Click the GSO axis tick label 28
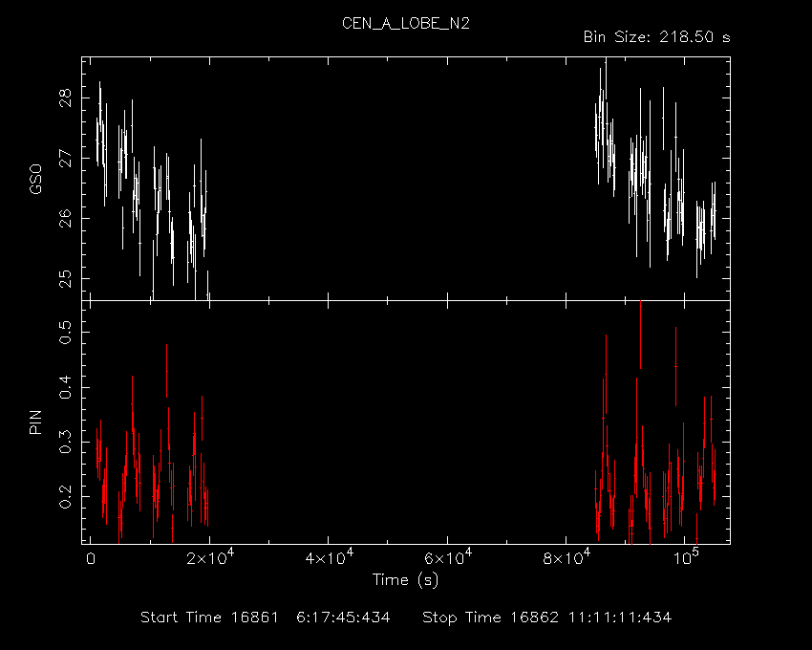This screenshot has width=812, height=650. (66, 97)
